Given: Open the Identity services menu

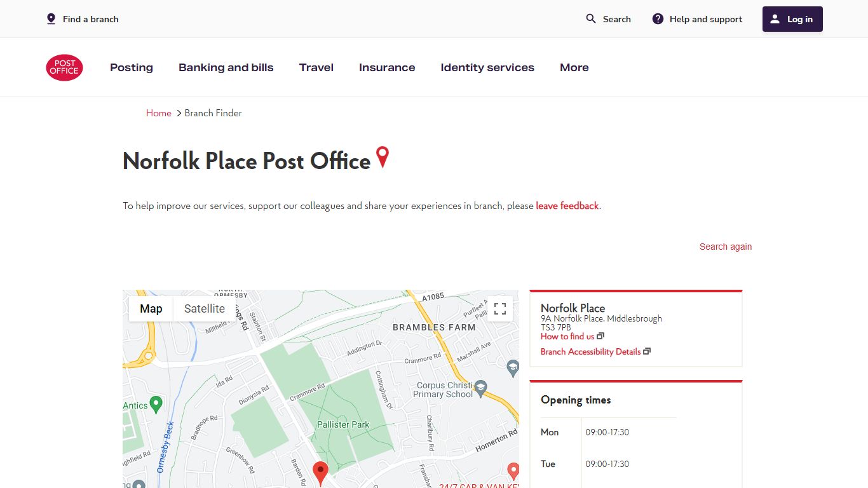Looking at the screenshot, I should pyautogui.click(x=487, y=67).
